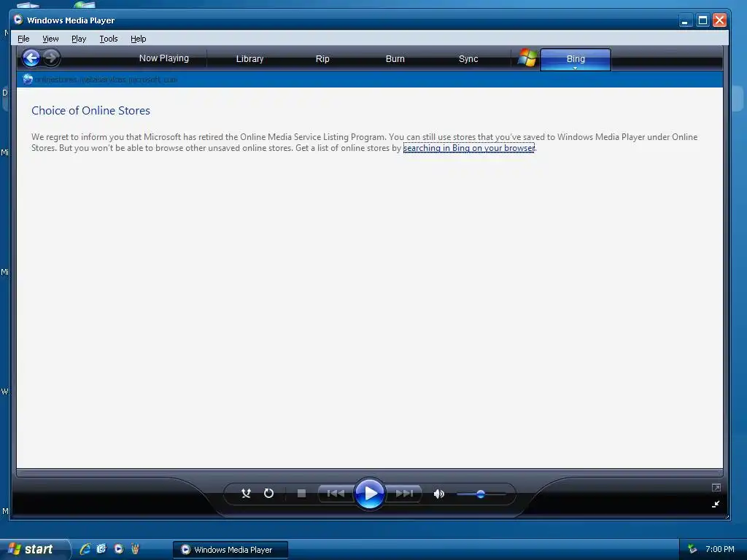The width and height of the screenshot is (747, 560).
Task: Click the Windows Start button
Action: 34,549
